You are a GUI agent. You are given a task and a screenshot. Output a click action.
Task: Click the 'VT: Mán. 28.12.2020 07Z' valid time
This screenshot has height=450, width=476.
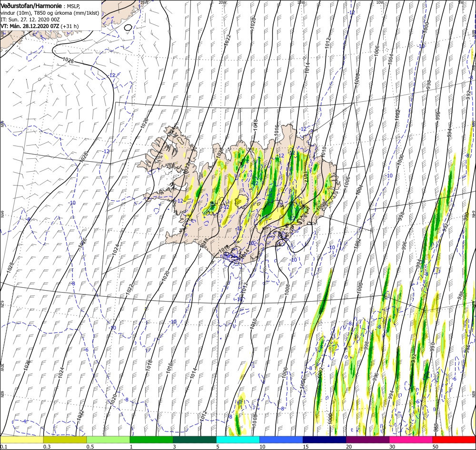click(30, 26)
